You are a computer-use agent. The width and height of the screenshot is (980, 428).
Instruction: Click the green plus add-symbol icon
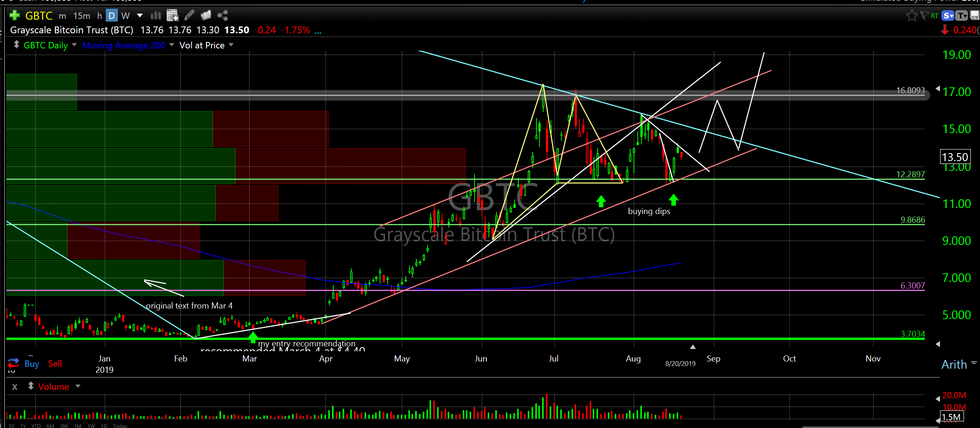[14, 16]
